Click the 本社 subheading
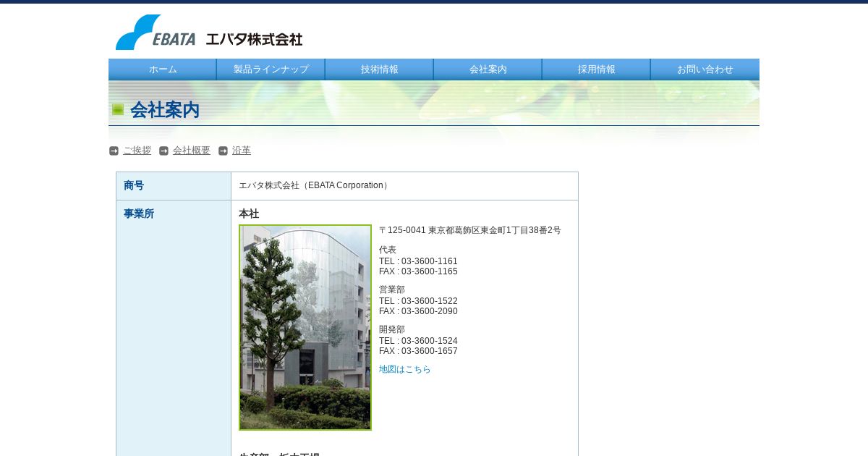Image resolution: width=868 pixels, height=456 pixels. (x=249, y=214)
